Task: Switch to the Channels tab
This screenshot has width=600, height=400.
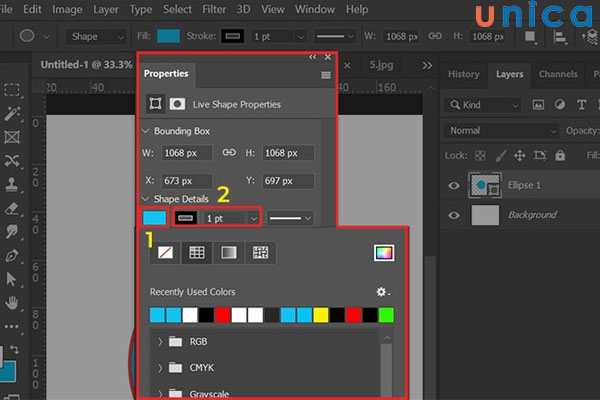Action: 558,74
